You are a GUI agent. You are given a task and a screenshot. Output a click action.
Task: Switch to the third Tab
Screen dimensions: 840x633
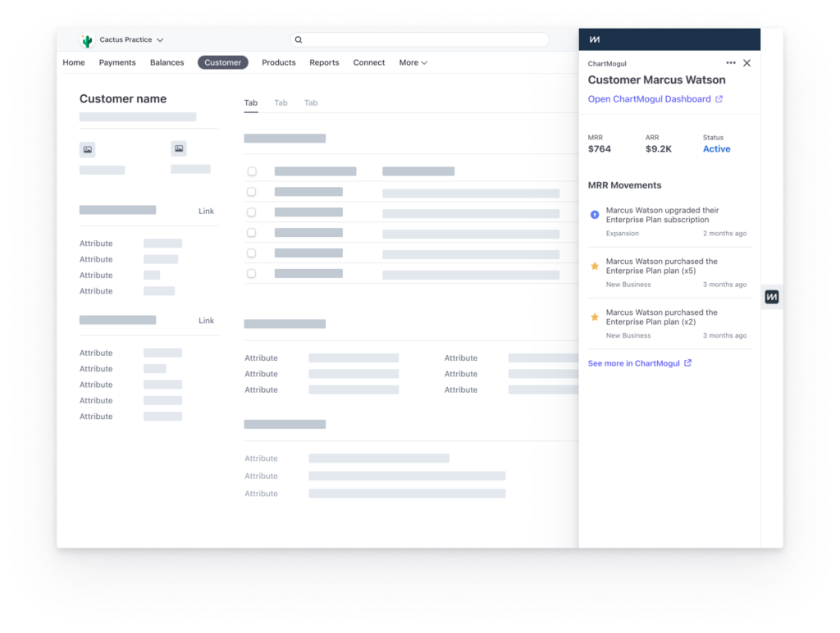(x=311, y=102)
